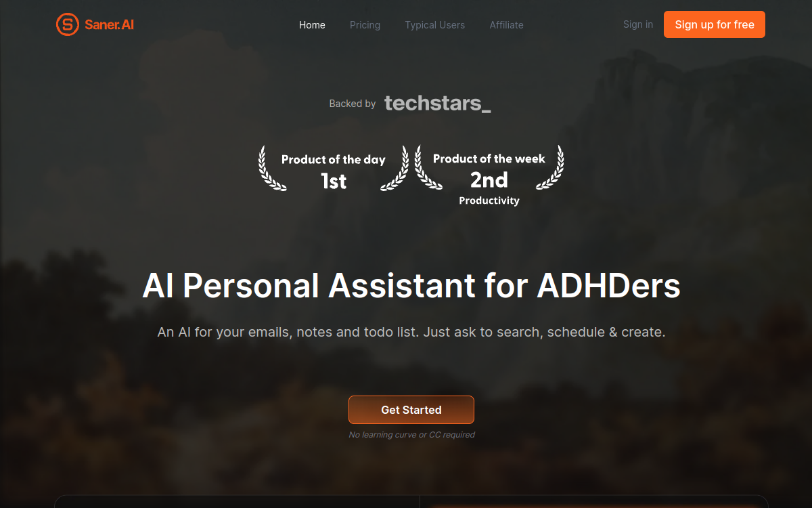Click the Product of the day 1st badge
The image size is (812, 508).
tap(334, 169)
